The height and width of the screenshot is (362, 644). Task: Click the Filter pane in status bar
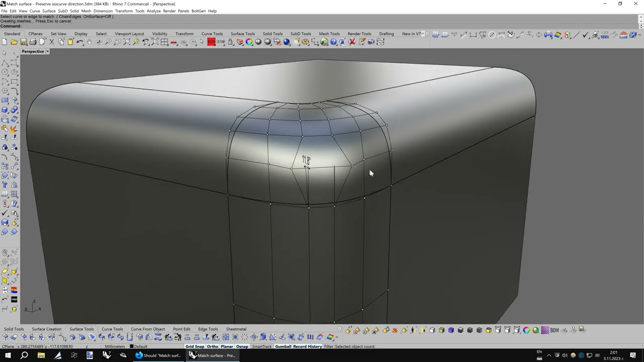pos(329,346)
